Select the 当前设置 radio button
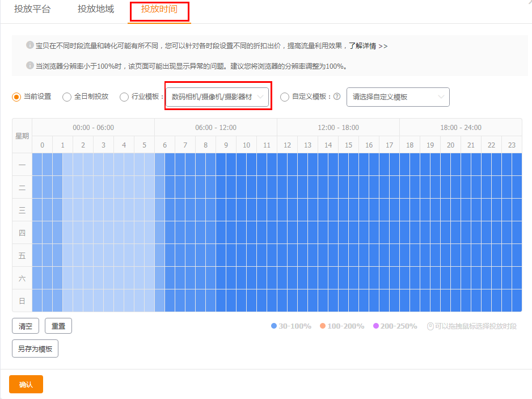Screen dimensions: 532x399 pyautogui.click(x=16, y=97)
